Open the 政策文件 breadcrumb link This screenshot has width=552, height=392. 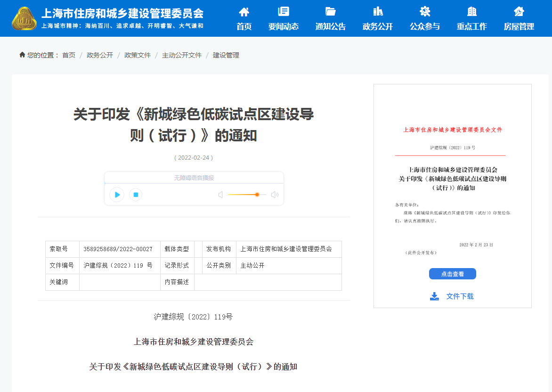click(x=137, y=55)
